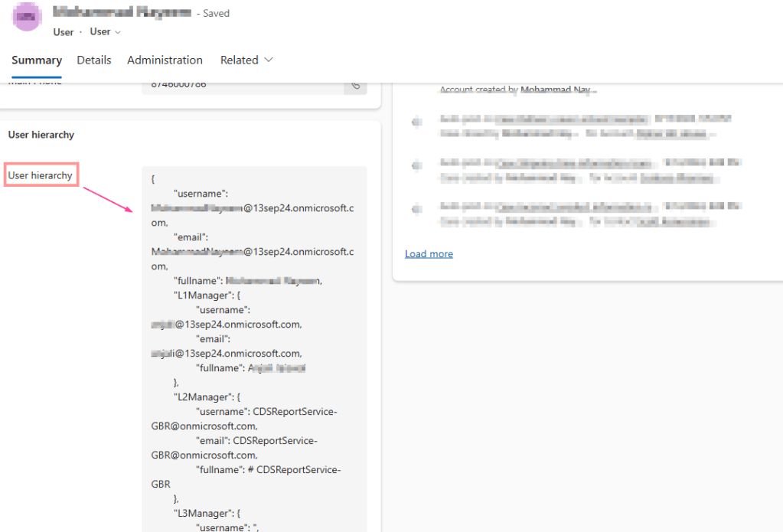
Task: Switch to the Summary tab
Action: tap(37, 60)
